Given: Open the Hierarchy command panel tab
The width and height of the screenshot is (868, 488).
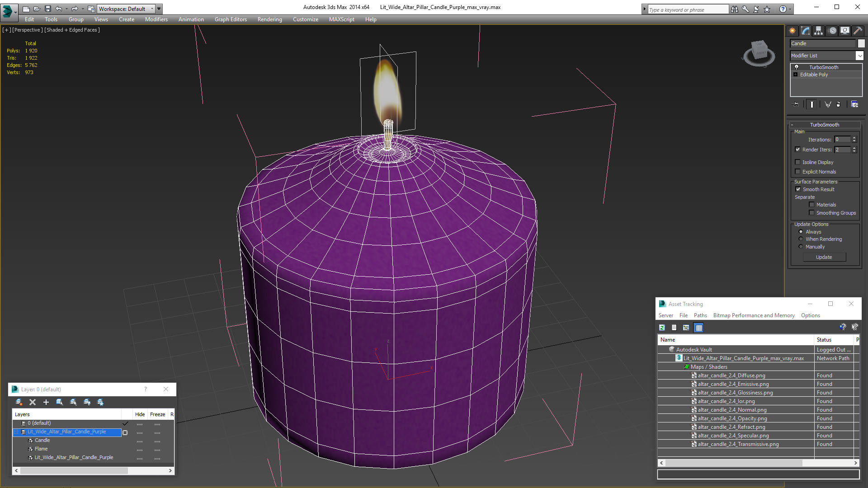Looking at the screenshot, I should pyautogui.click(x=819, y=31).
